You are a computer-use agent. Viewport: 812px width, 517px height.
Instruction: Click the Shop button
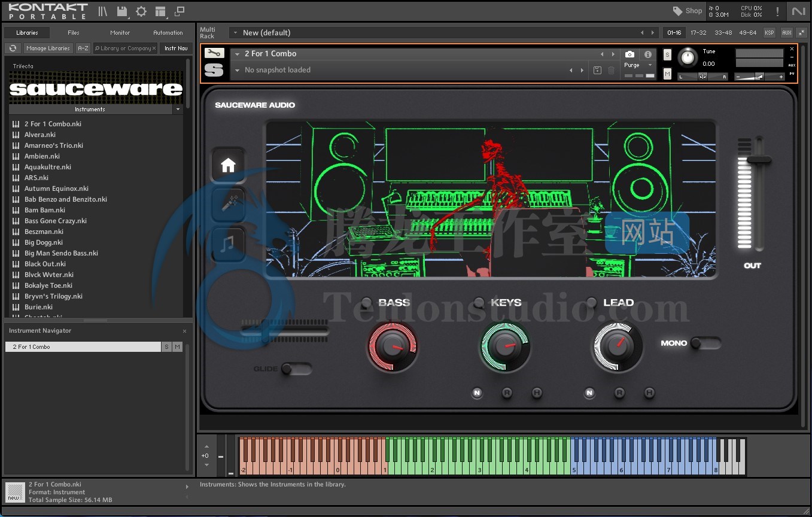pos(687,11)
